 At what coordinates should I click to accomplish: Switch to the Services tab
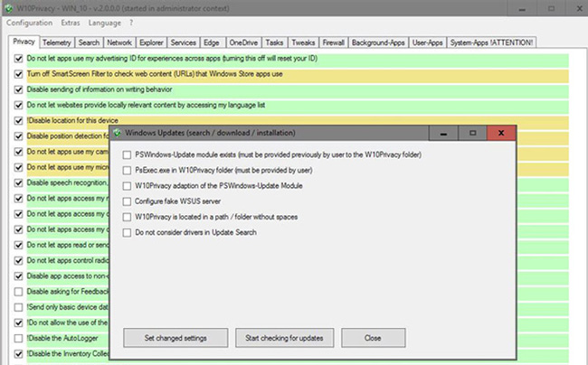183,42
